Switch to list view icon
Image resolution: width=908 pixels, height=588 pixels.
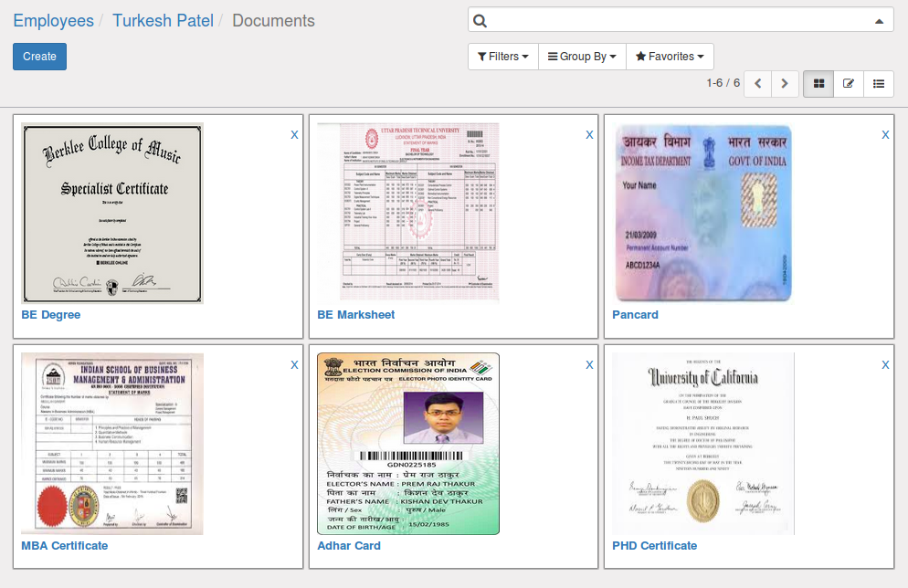[879, 84]
